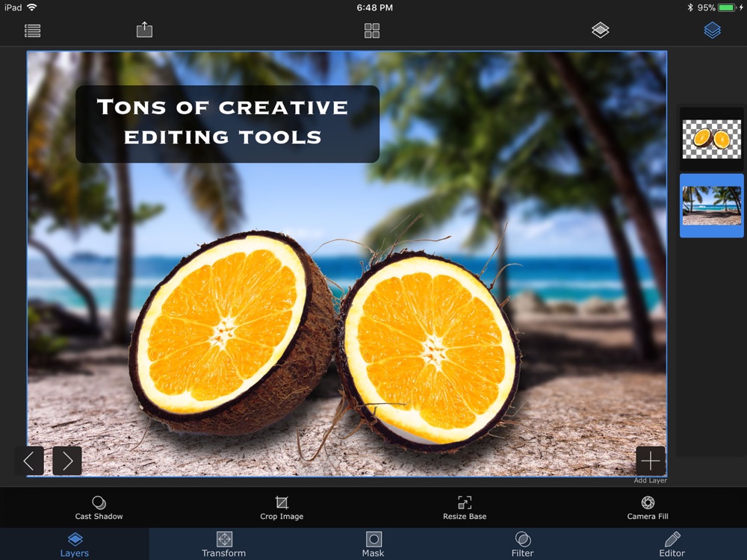Select the orange coconut layer thumbnail
This screenshot has height=560, width=747.
pos(712,139)
